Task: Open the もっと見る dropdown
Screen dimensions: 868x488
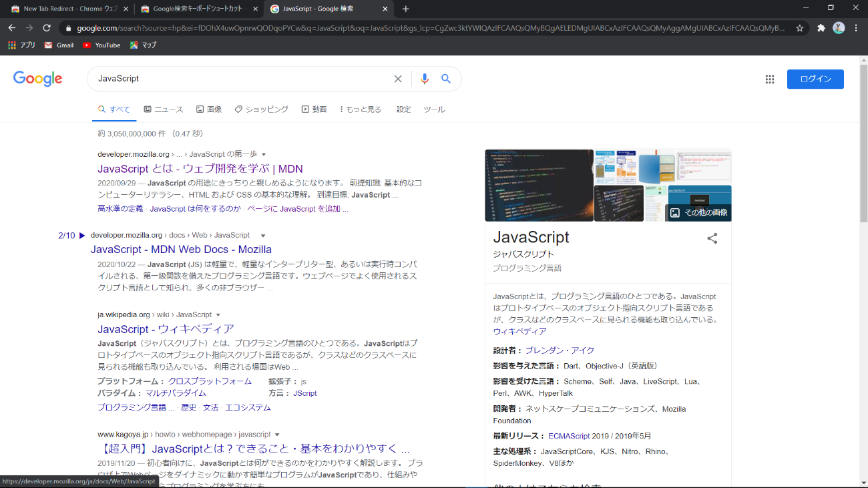Action: [x=360, y=109]
